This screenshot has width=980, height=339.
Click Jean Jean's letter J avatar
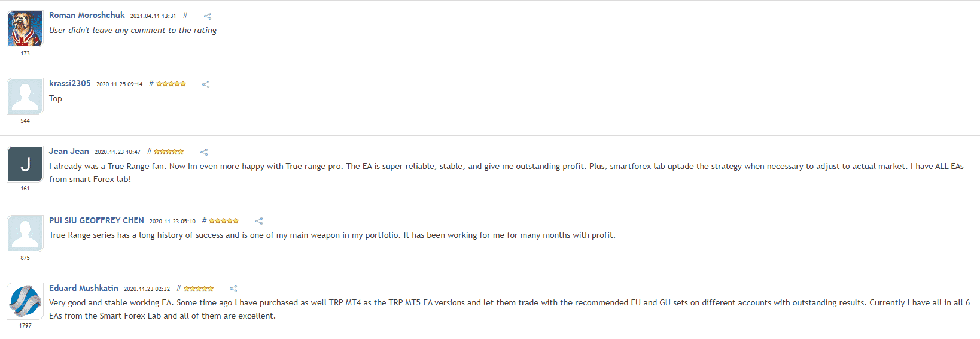click(25, 164)
